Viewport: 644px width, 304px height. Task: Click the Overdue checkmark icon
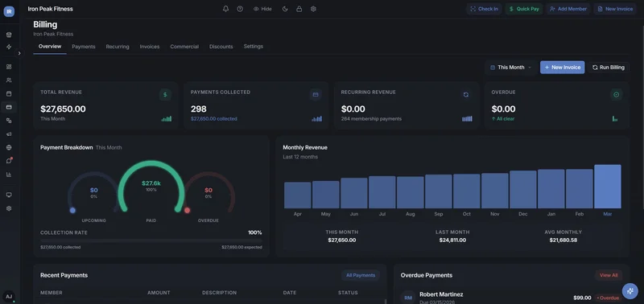pos(616,95)
